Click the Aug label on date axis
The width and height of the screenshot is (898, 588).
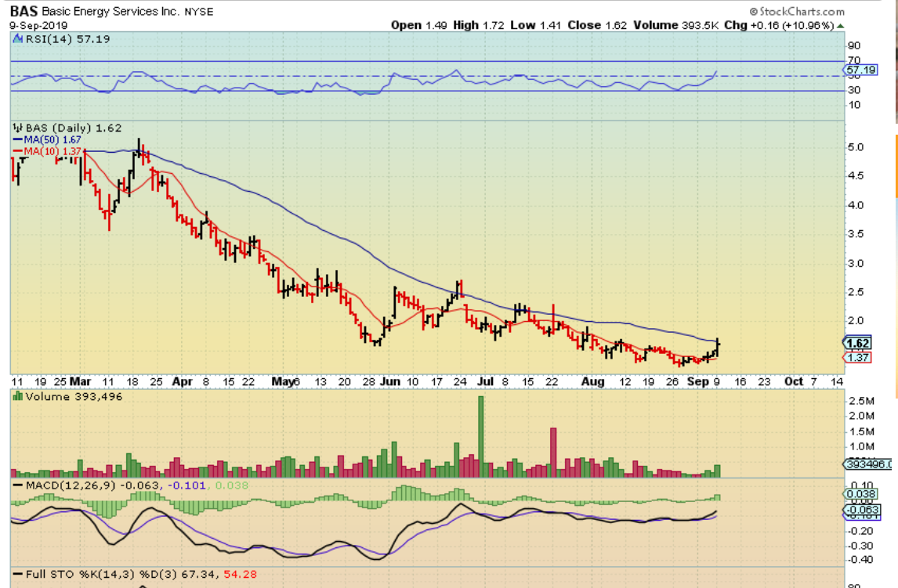coord(592,381)
